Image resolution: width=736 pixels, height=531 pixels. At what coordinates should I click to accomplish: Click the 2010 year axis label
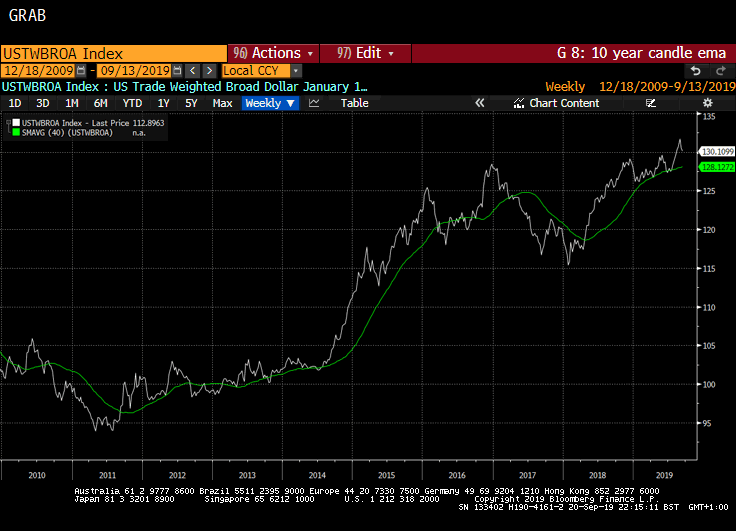[x=37, y=475]
